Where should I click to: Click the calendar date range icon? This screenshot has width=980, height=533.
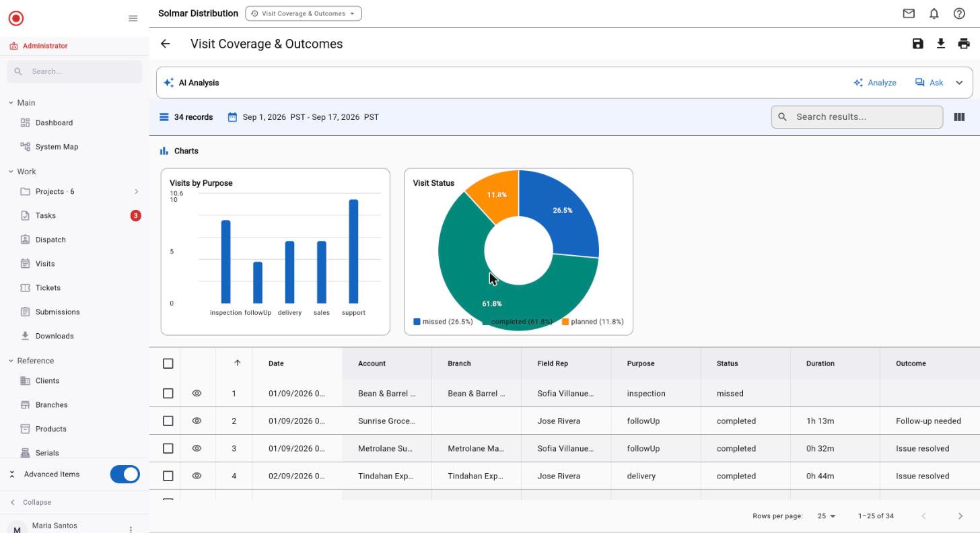pyautogui.click(x=232, y=117)
